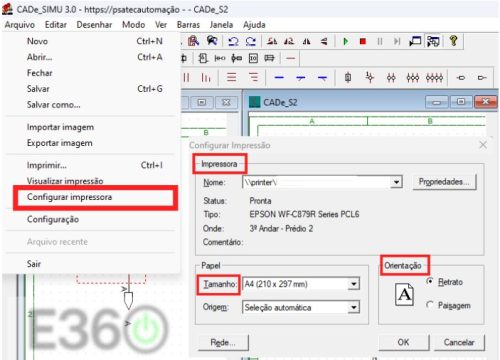Image resolution: width=500 pixels, height=360 pixels.
Task: Click the flip vertical mirror icon
Action: click(x=324, y=41)
